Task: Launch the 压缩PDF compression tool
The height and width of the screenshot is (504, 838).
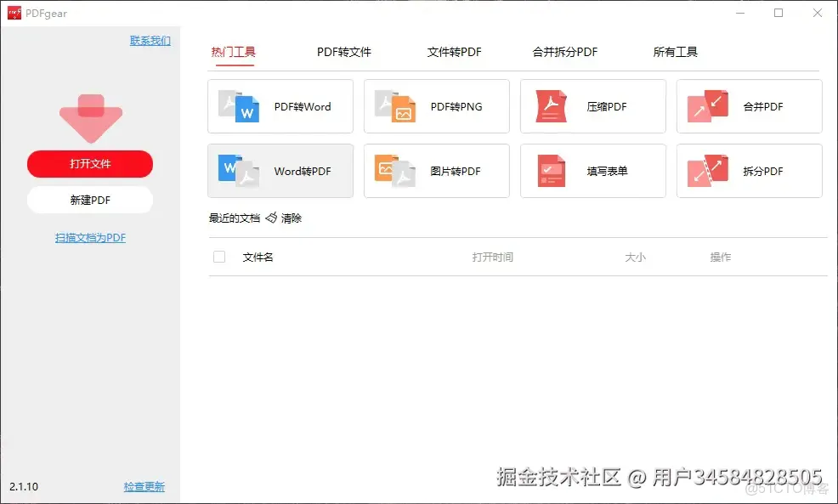Action: (x=592, y=106)
